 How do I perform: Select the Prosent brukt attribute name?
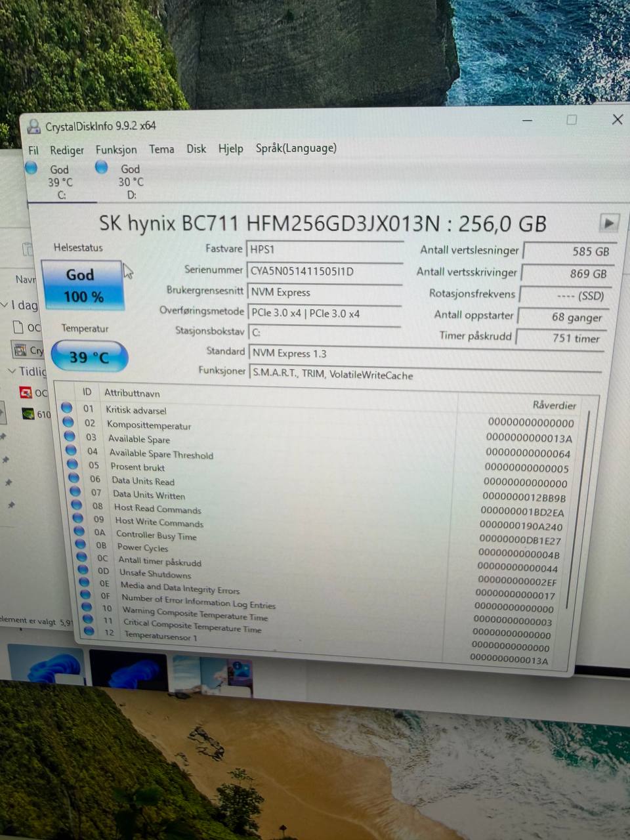(x=138, y=467)
